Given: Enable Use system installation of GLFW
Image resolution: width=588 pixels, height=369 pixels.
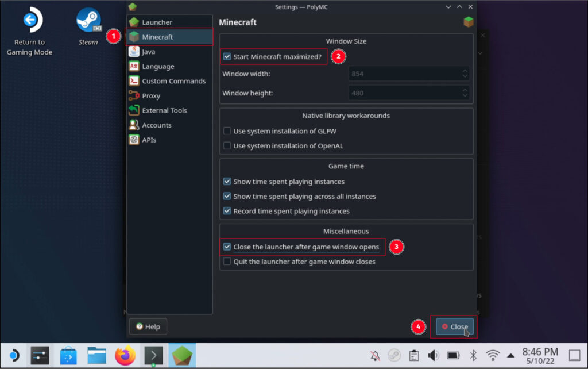Looking at the screenshot, I should point(227,131).
